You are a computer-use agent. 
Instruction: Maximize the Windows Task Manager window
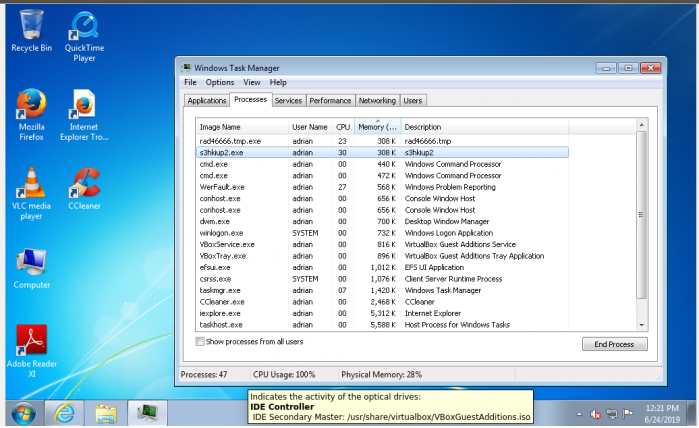tap(628, 68)
